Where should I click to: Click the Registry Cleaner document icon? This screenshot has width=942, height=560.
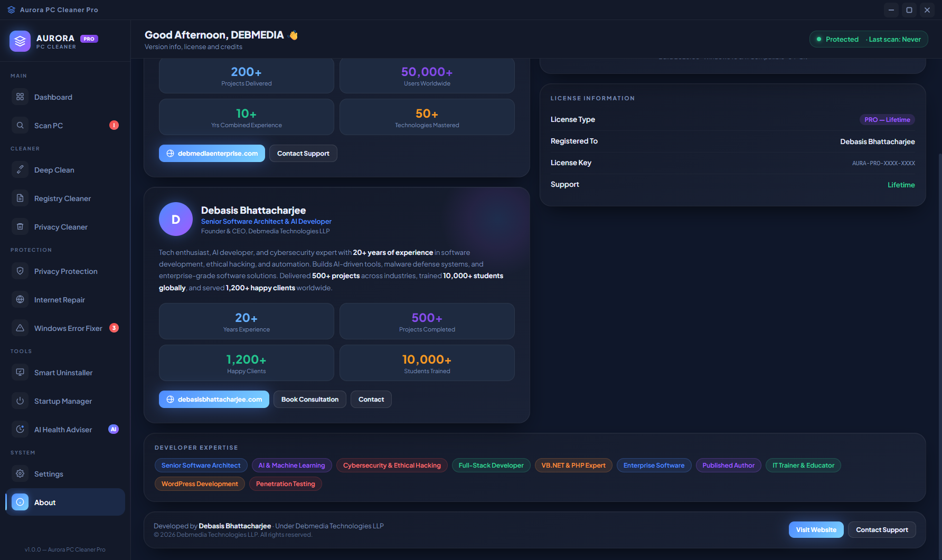pos(20,198)
